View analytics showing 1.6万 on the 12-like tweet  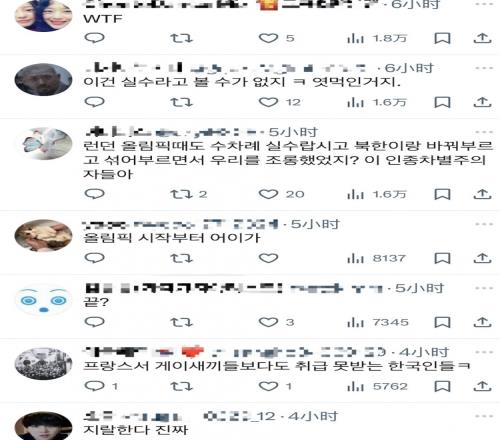click(377, 102)
